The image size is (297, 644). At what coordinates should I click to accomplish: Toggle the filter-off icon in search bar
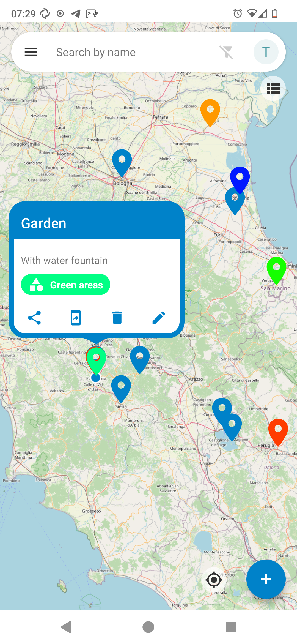point(227,52)
